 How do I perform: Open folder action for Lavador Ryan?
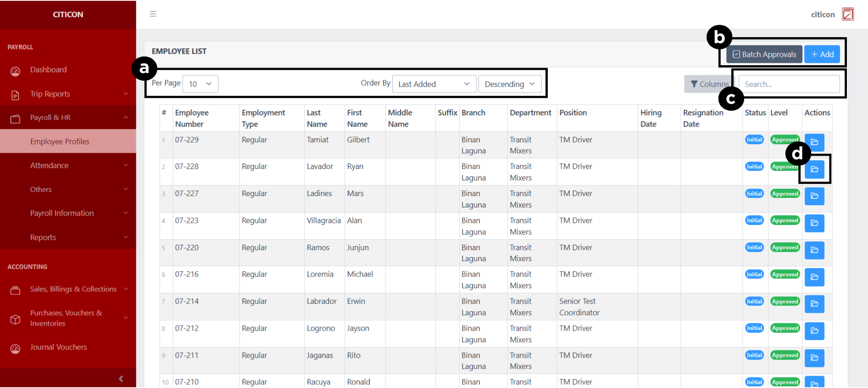[814, 169]
